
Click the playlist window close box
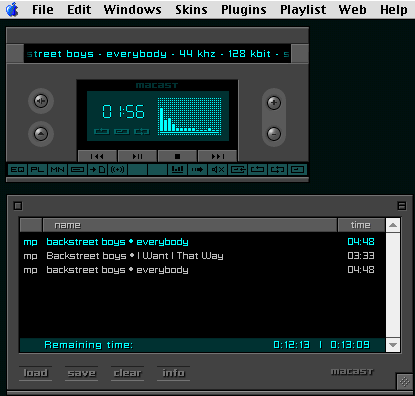coord(18,206)
